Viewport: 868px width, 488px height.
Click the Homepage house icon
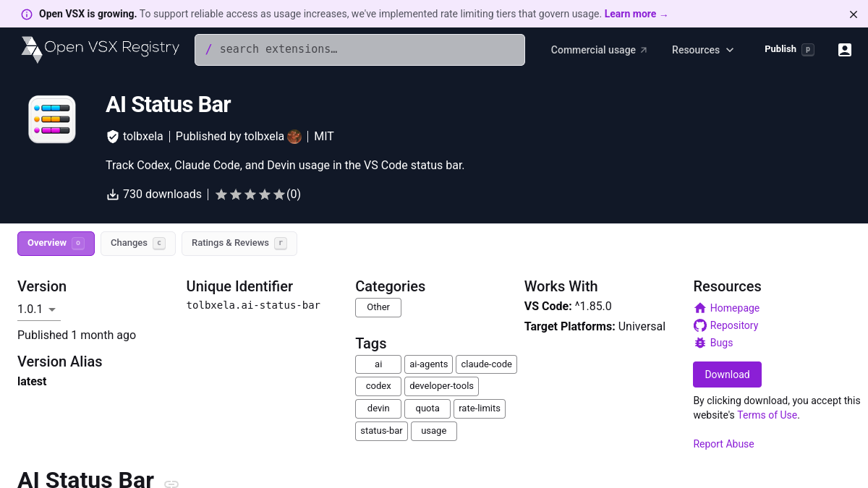tap(699, 308)
